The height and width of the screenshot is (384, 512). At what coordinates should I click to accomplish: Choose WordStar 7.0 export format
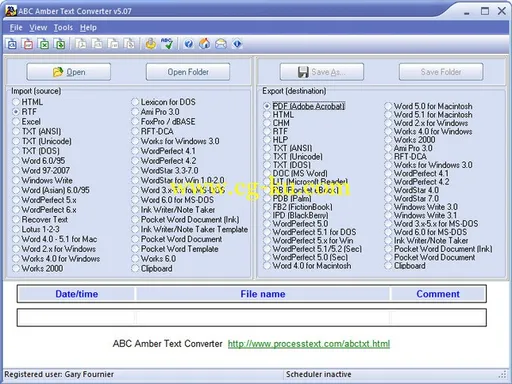(412, 198)
